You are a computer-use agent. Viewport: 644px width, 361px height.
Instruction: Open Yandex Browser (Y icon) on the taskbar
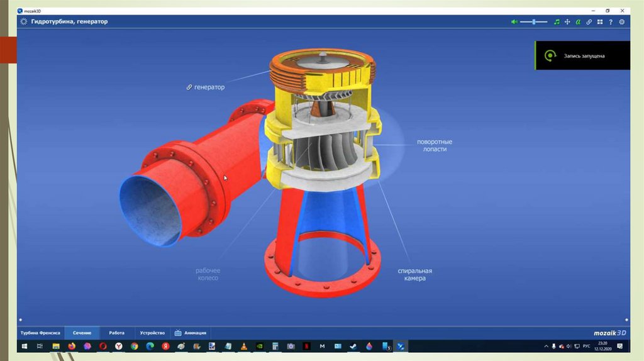point(118,346)
